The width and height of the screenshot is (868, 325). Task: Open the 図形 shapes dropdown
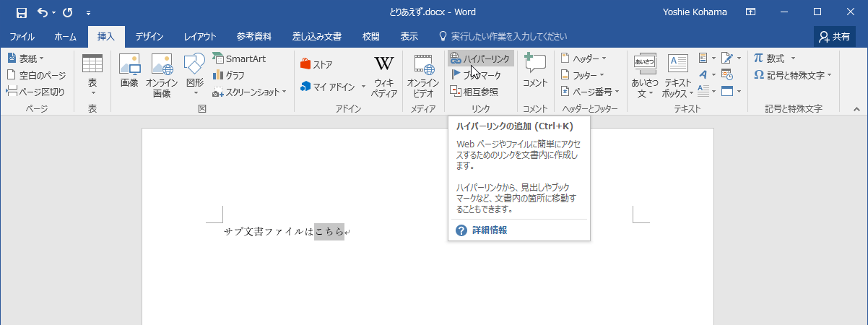click(x=195, y=75)
